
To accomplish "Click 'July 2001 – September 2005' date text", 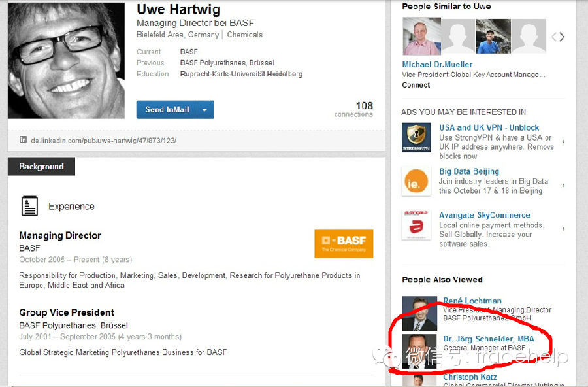I will [x=67, y=337].
